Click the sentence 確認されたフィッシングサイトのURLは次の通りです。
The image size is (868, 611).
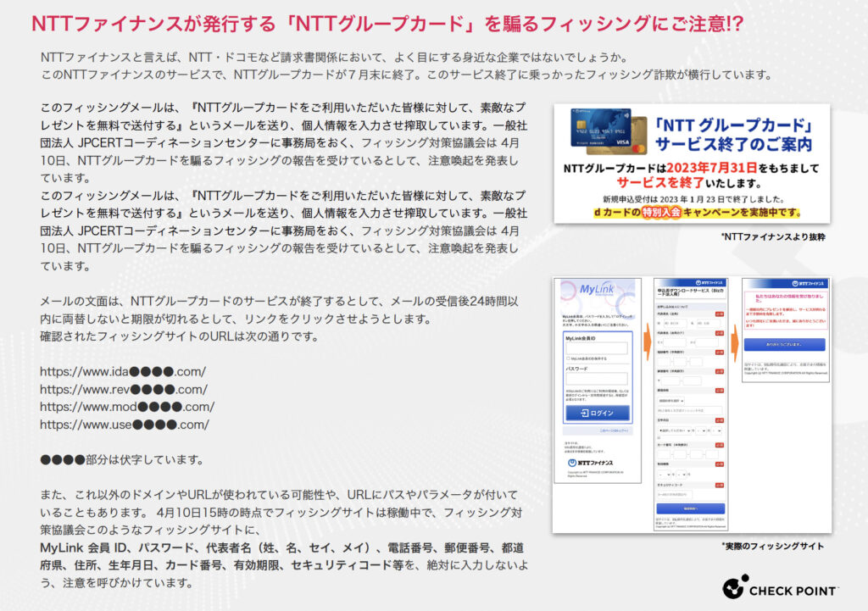pos(179,336)
